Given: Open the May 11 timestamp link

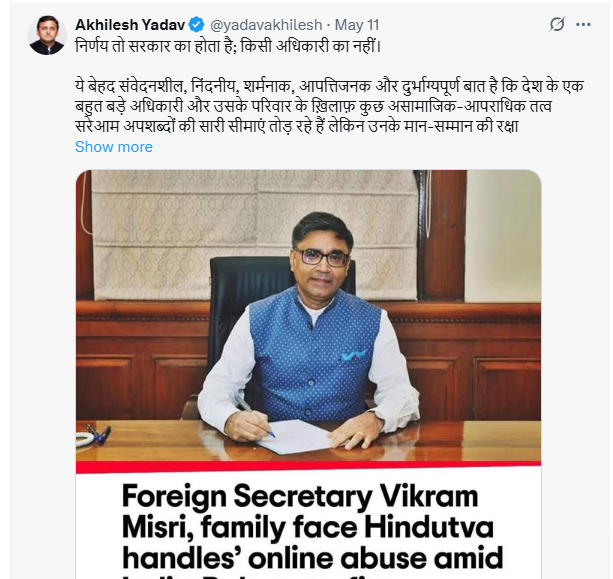Looking at the screenshot, I should 357,25.
